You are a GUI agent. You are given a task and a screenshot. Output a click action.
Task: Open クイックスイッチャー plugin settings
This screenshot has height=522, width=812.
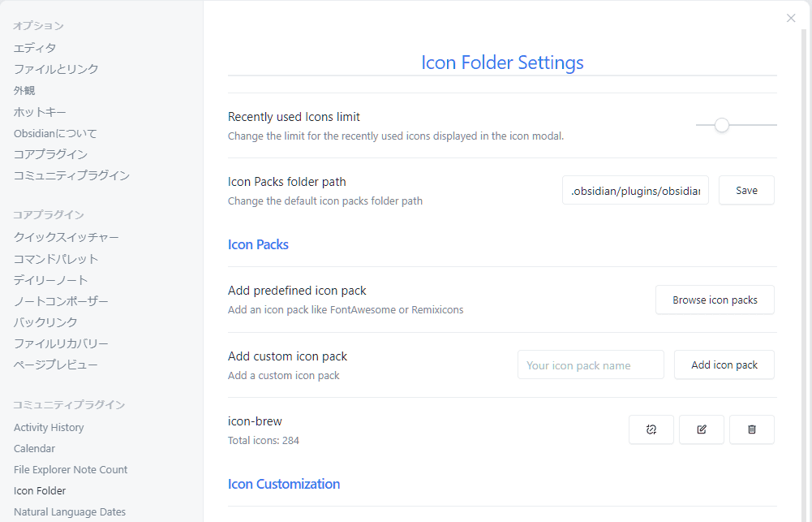pos(67,237)
